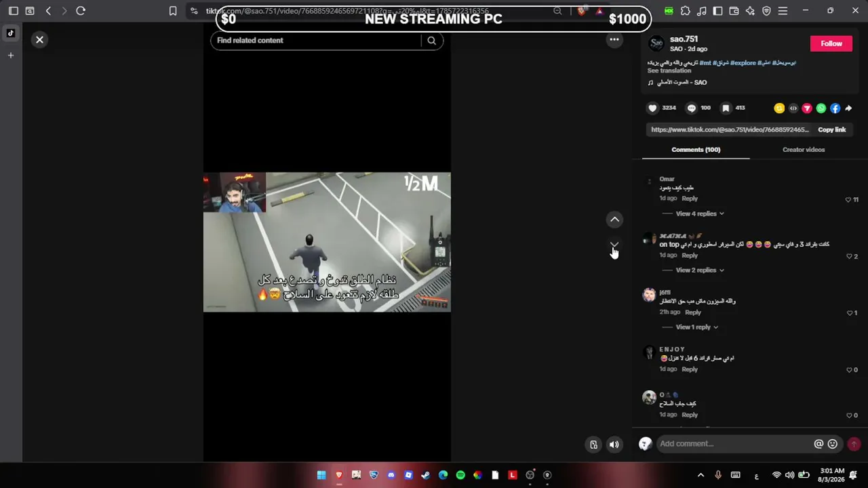Toggle the browser sidebar panel icon
The height and width of the screenshot is (488, 868).
coord(13,11)
